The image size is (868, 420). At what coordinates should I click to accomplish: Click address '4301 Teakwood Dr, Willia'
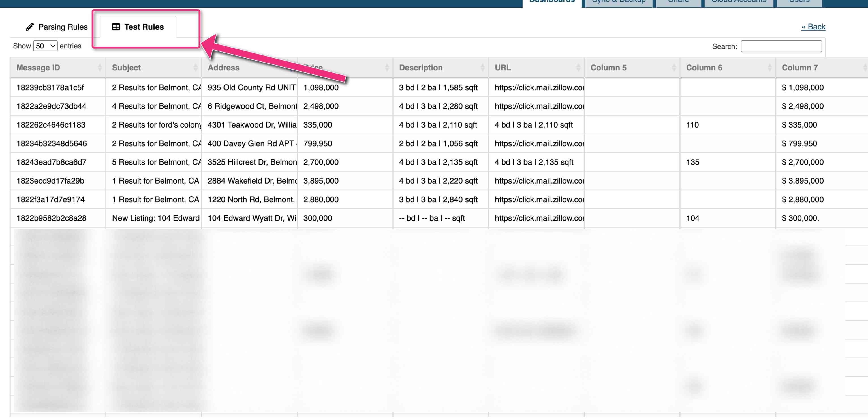tap(252, 125)
